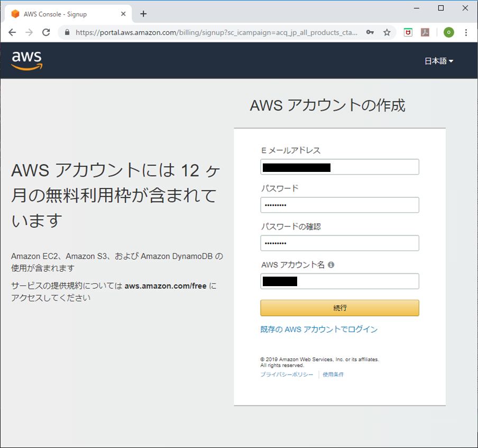Click the パスワード input field
This screenshot has height=448, width=478.
pos(339,205)
